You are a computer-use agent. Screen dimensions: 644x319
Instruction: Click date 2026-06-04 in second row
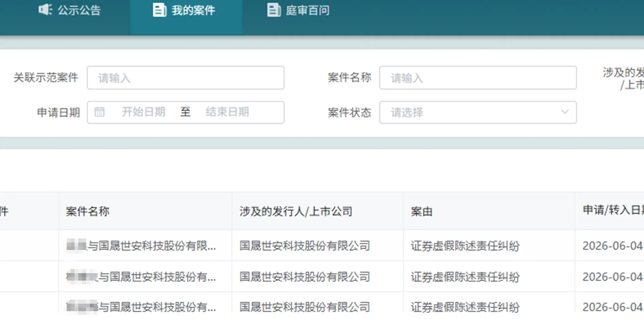click(x=612, y=277)
